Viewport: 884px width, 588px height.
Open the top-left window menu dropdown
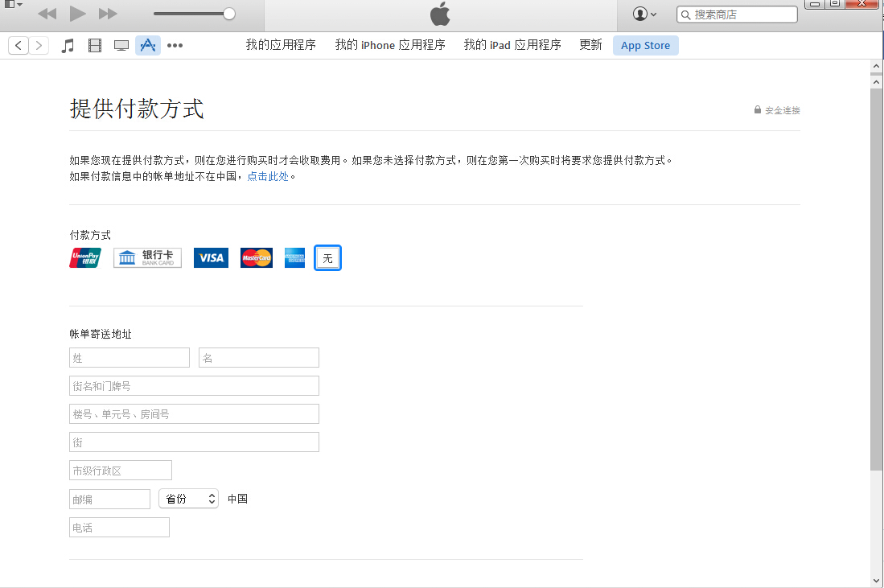14,5
